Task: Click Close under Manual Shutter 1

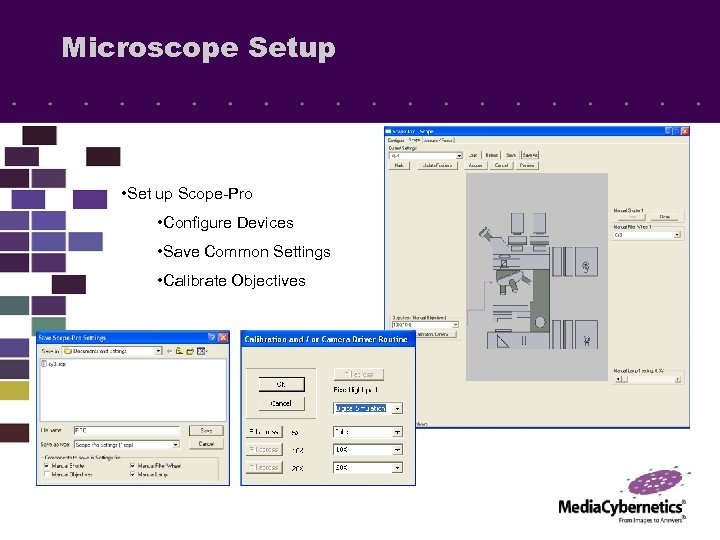Action: point(665,217)
